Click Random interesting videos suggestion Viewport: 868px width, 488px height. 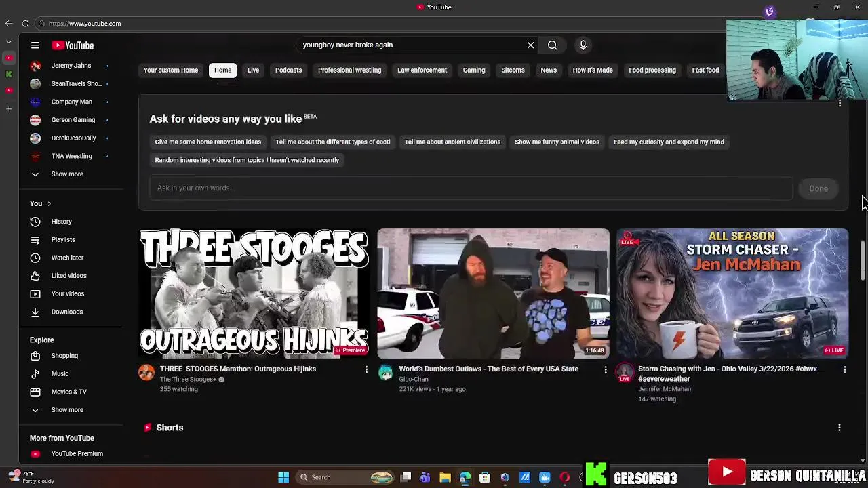[247, 160]
